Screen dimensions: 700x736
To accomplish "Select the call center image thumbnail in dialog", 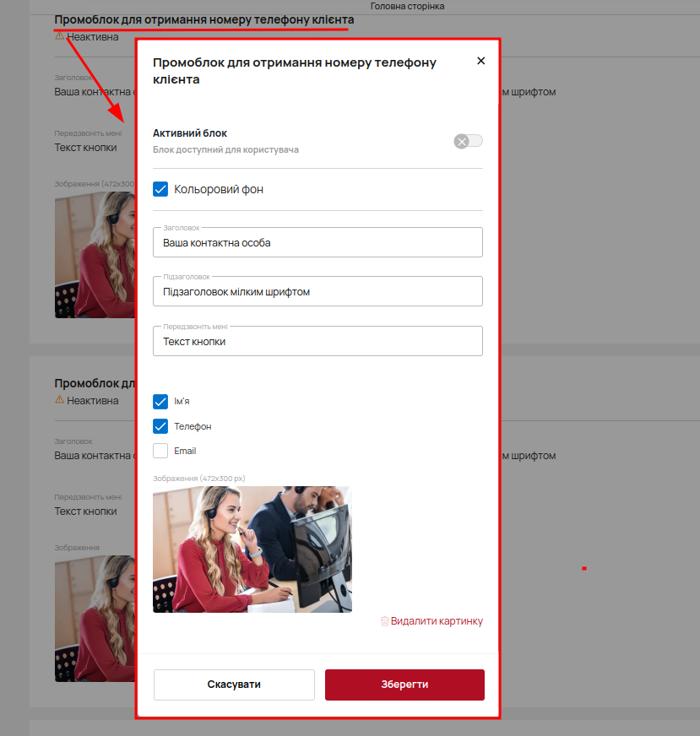I will point(252,549).
